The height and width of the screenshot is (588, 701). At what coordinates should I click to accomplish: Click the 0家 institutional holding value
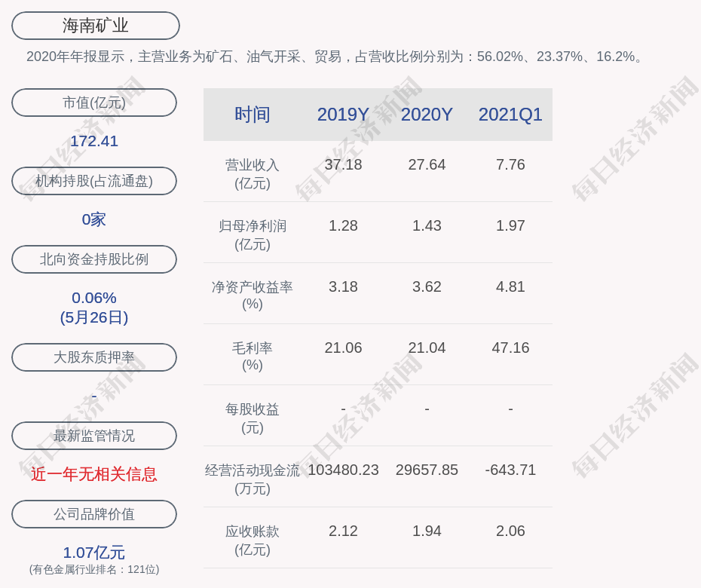94,219
